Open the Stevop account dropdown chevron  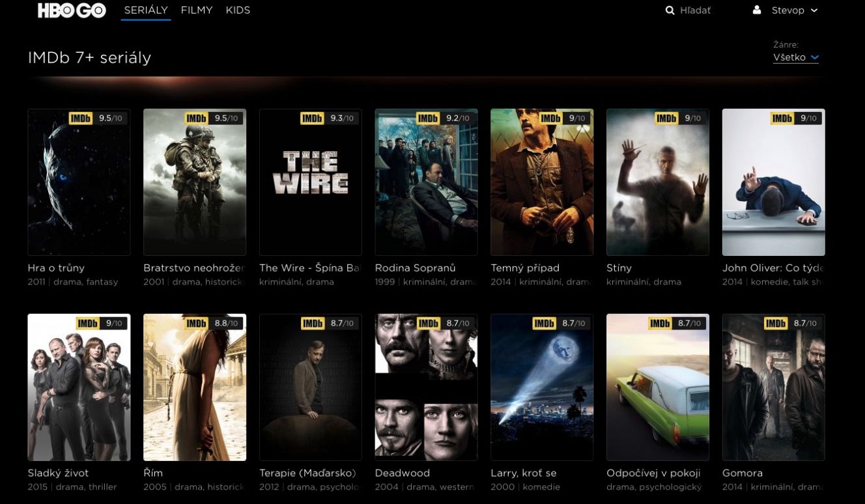pos(814,10)
